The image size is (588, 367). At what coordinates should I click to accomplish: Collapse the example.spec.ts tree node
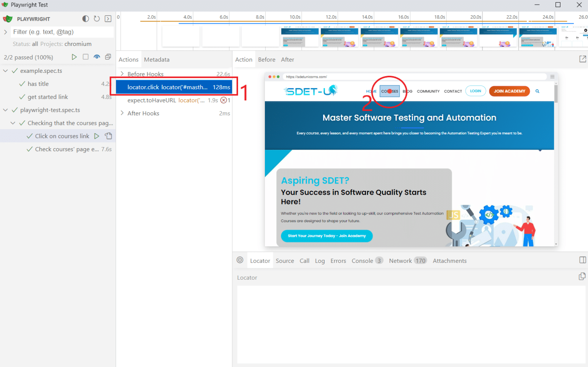[6, 71]
